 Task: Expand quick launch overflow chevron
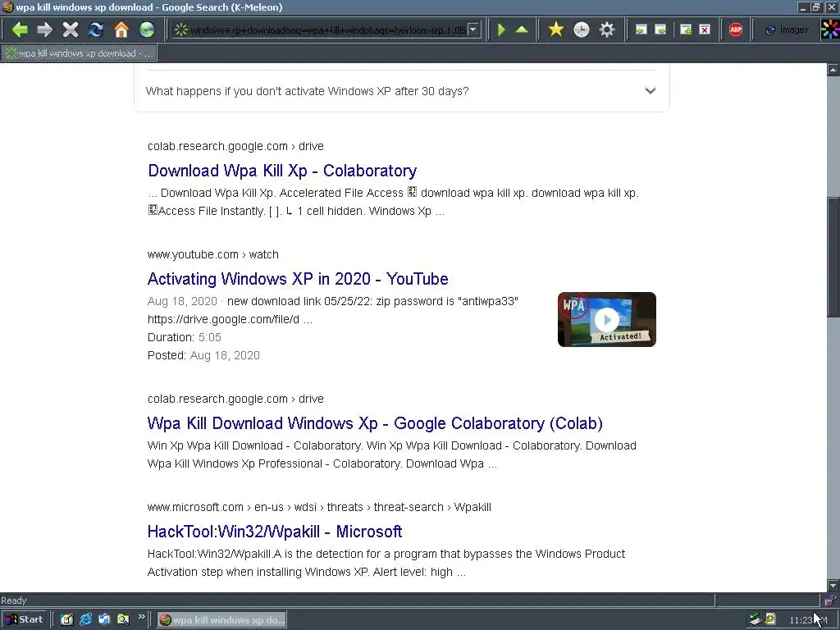tap(141, 617)
